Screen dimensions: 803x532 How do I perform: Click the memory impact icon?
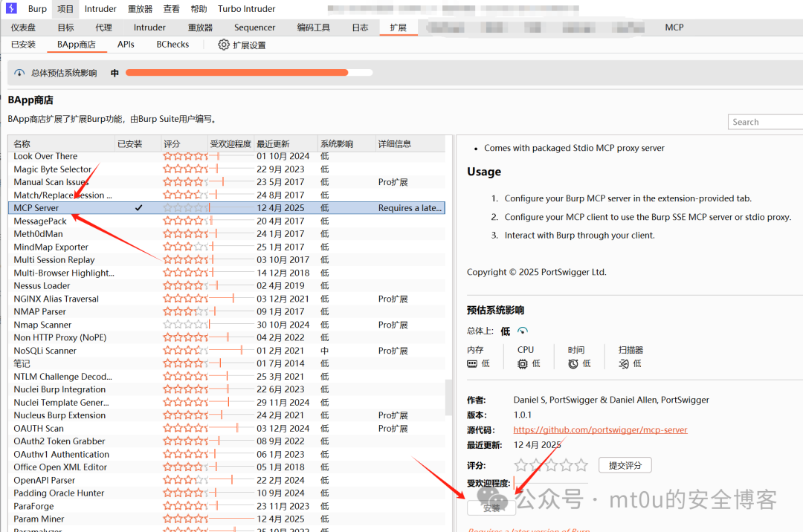click(x=472, y=363)
